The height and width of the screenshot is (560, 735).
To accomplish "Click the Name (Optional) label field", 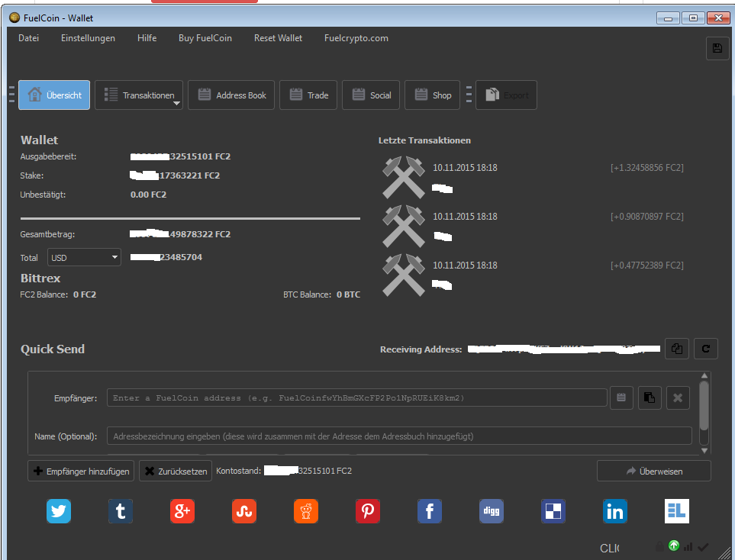I will pyautogui.click(x=399, y=436).
